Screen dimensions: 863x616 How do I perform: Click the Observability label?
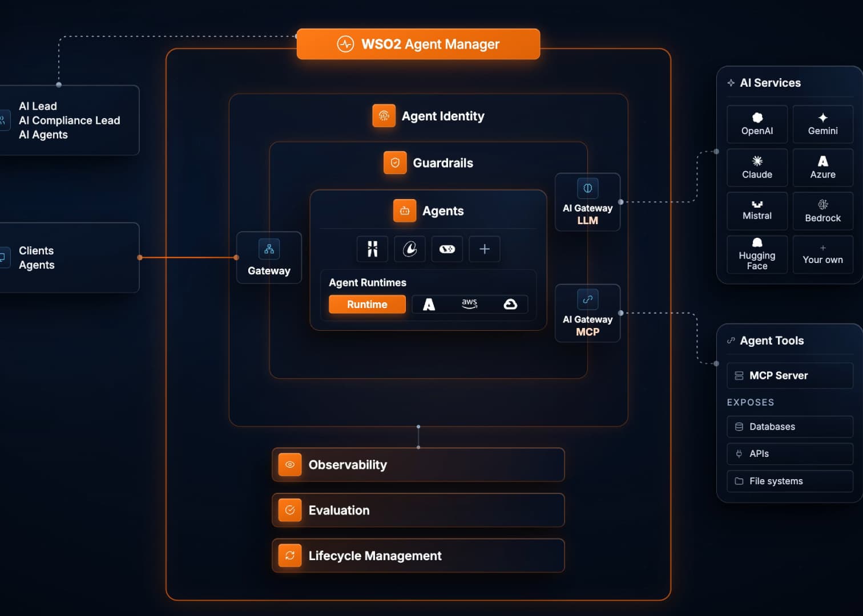tap(348, 465)
